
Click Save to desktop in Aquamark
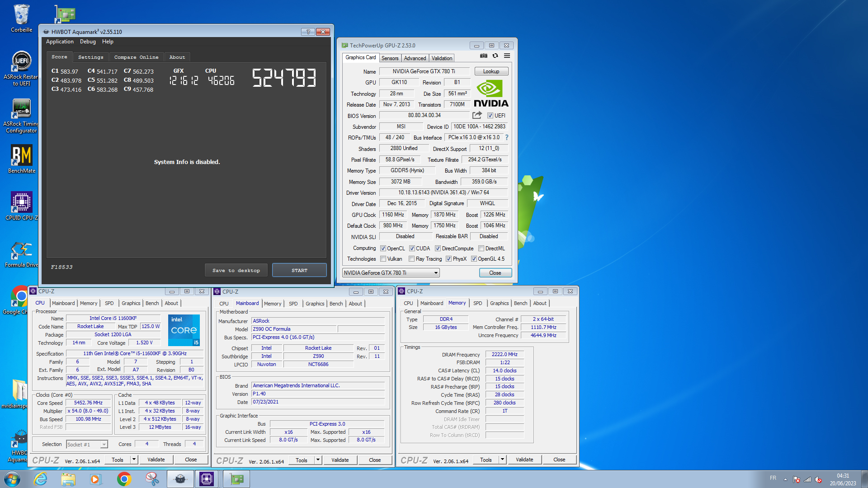pyautogui.click(x=236, y=270)
